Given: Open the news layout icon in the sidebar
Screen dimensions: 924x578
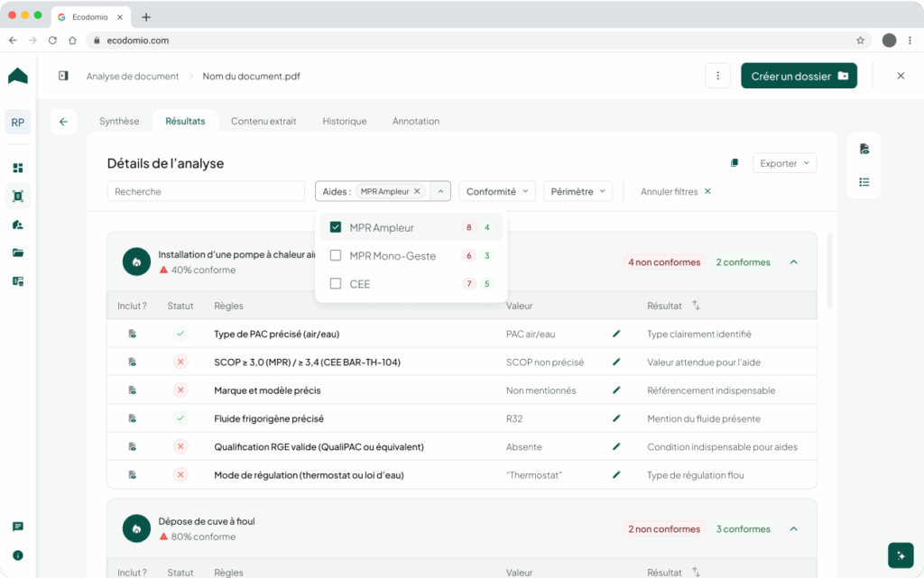Looking at the screenshot, I should 18,281.
